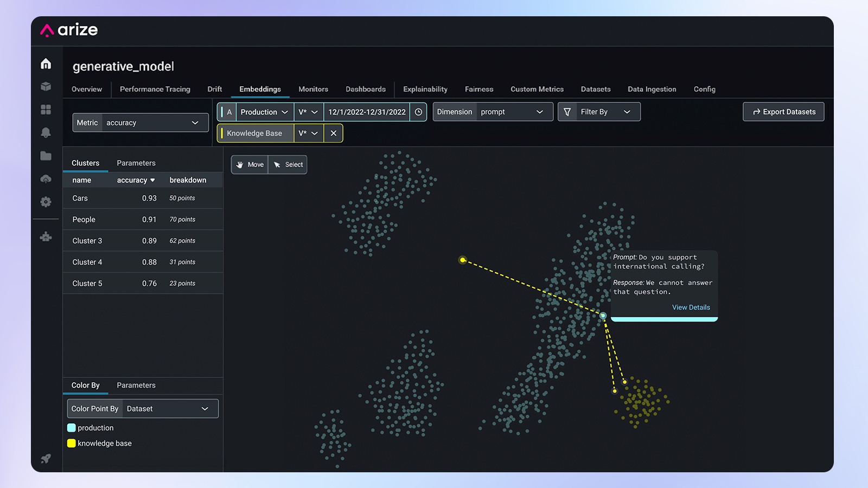Click the Export Datasets button
This screenshot has height=488, width=868.
(783, 112)
